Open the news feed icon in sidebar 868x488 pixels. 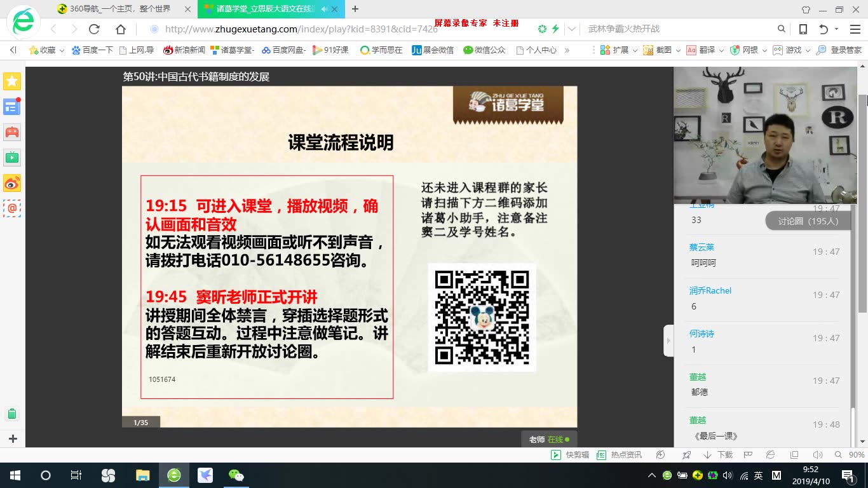[12, 107]
